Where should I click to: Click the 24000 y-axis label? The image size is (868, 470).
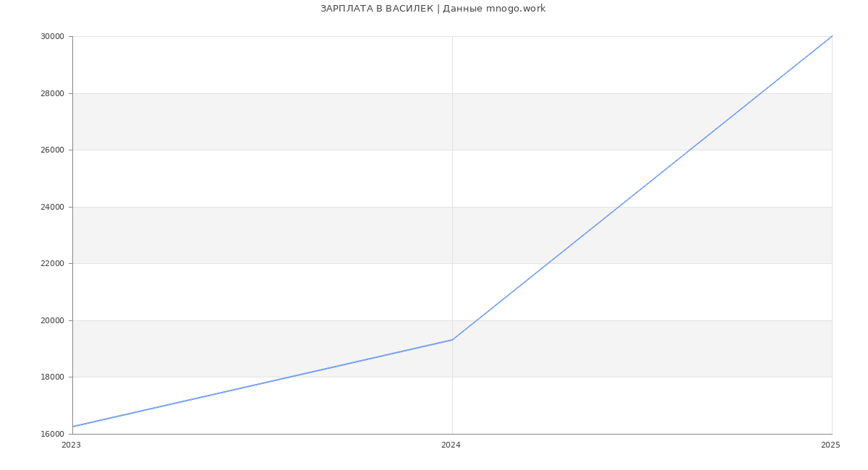click(52, 207)
